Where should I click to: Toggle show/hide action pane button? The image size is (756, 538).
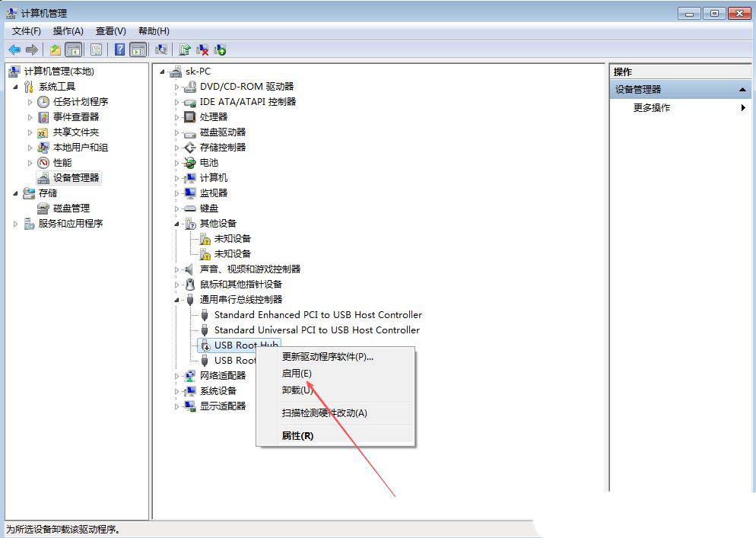coord(138,49)
